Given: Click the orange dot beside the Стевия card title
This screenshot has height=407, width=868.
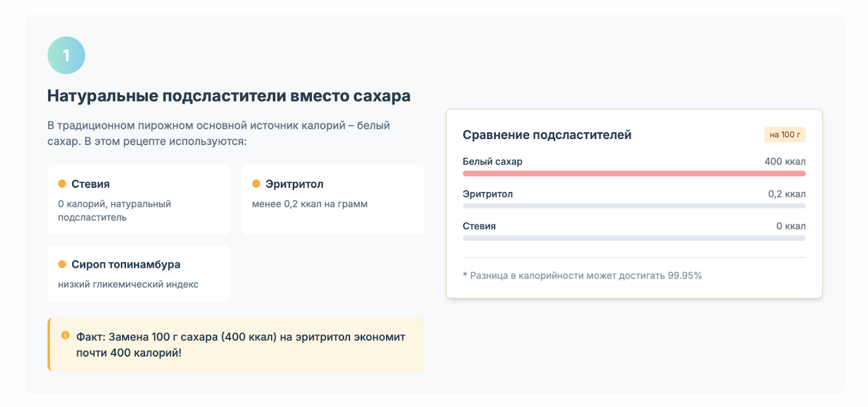Looking at the screenshot, I should 62,184.
